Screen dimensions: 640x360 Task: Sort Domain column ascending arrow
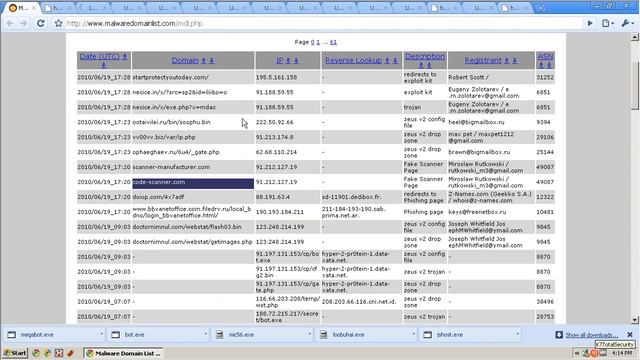click(204, 60)
